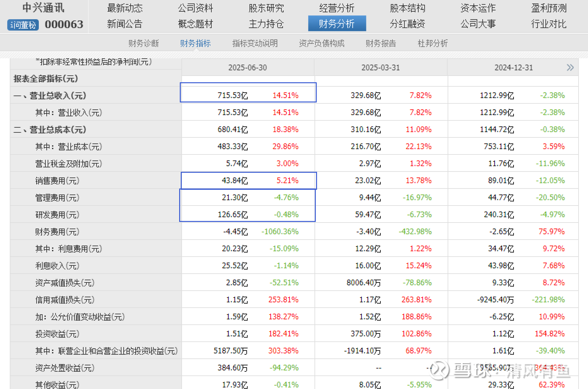Switch to 指标变动说明 sub-tab

point(255,43)
